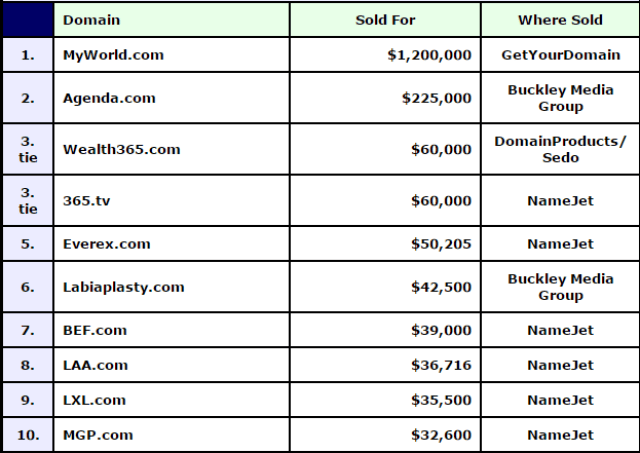Select the LXL.com domain cell

click(x=171, y=400)
